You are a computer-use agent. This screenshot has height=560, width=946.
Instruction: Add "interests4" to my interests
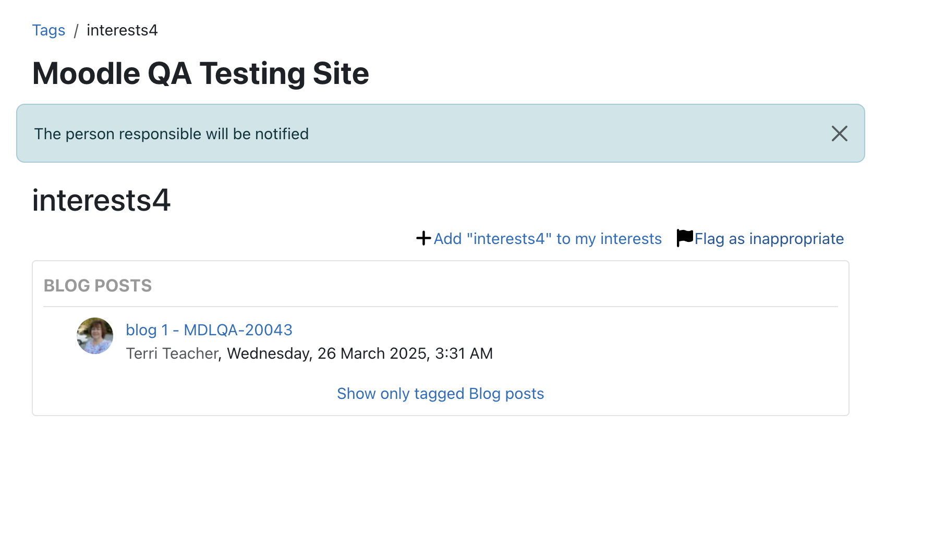[548, 239]
